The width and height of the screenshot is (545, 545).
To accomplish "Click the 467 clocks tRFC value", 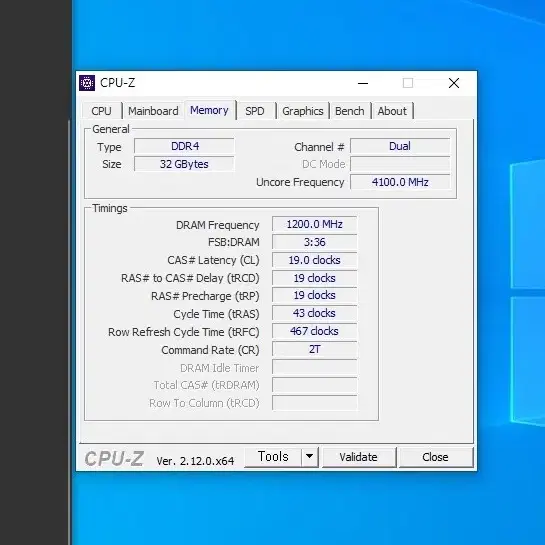I will (x=315, y=331).
